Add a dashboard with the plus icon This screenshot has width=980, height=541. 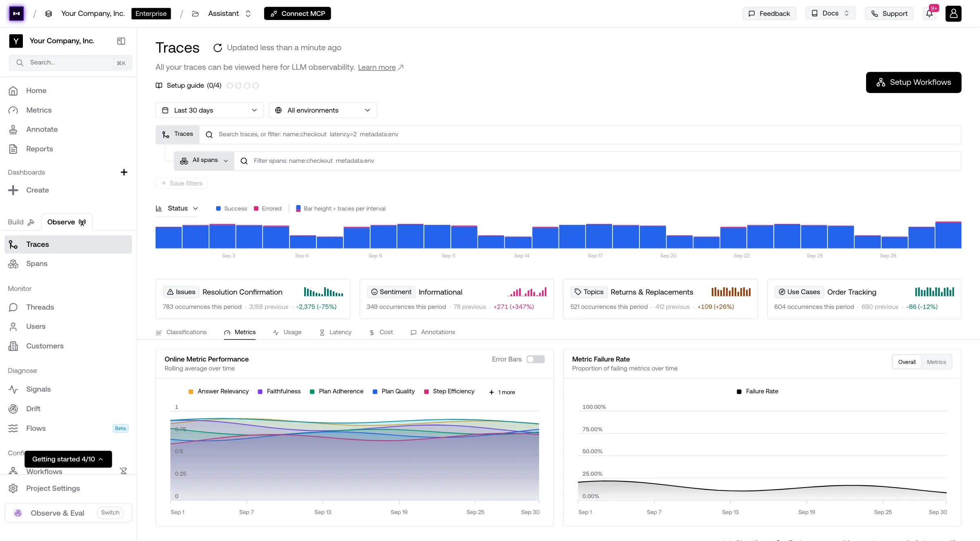click(124, 172)
